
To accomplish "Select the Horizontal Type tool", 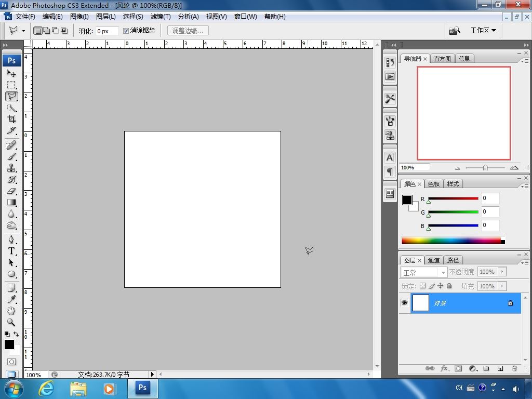I will click(x=11, y=251).
